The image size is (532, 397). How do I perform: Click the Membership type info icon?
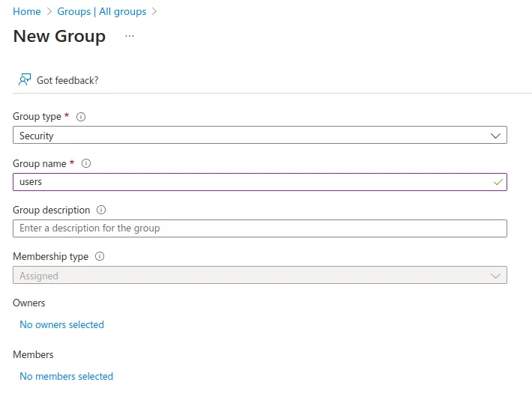click(x=100, y=256)
